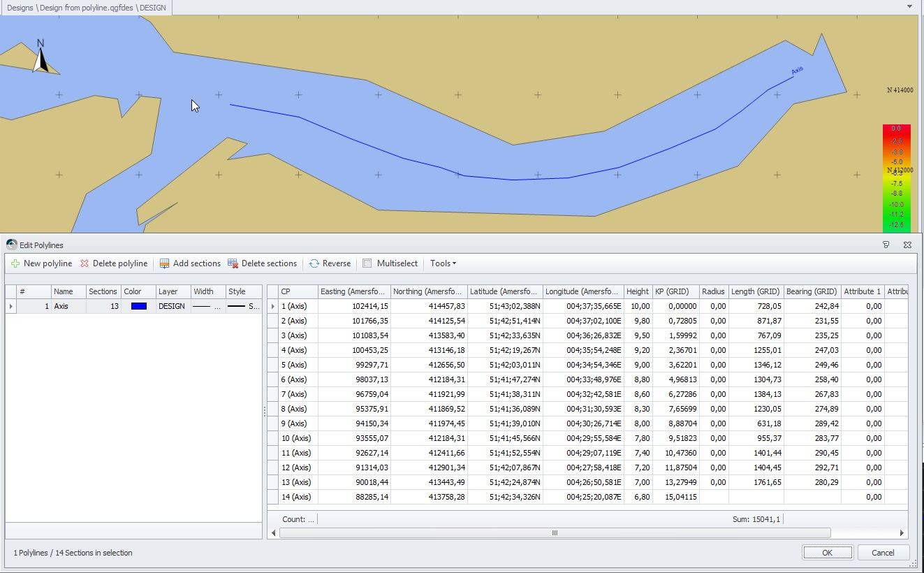Select the Design from polyline.qgfdes tab
Viewport: 924px width, 573px height.
pyautogui.click(x=87, y=7)
